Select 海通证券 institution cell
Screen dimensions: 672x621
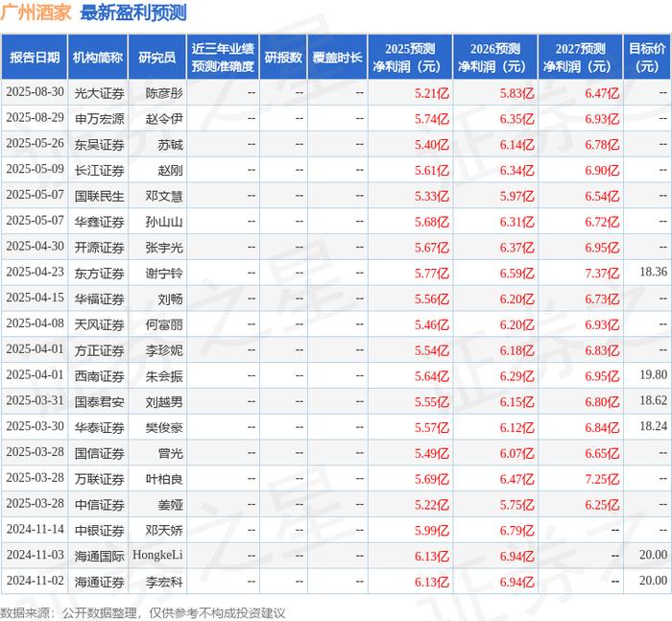tap(100, 582)
